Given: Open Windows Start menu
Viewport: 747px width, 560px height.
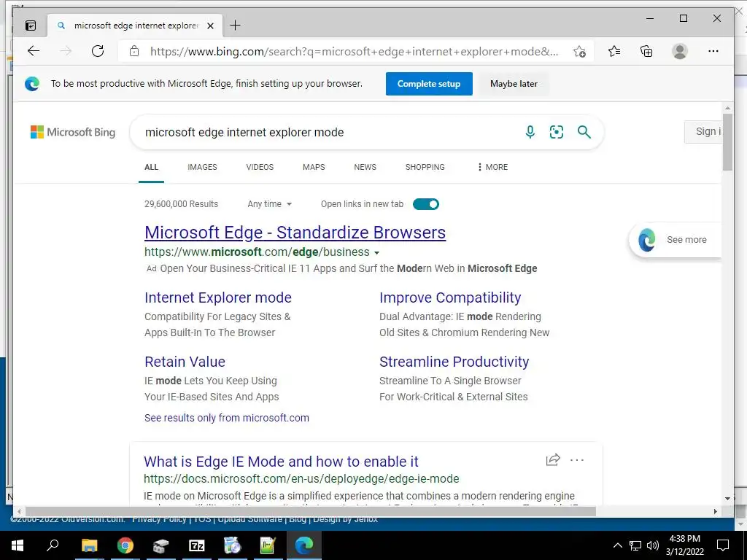Looking at the screenshot, I should (x=18, y=545).
